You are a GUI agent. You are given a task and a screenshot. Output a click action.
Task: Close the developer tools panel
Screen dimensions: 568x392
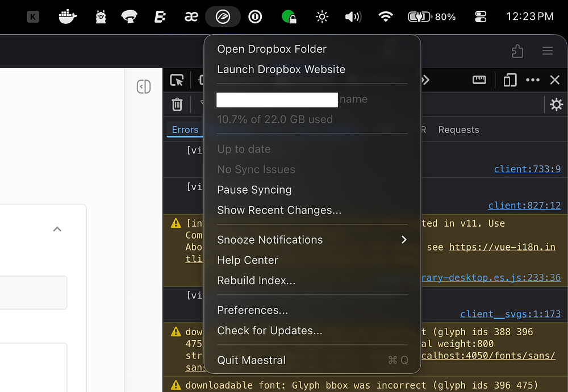[554, 80]
